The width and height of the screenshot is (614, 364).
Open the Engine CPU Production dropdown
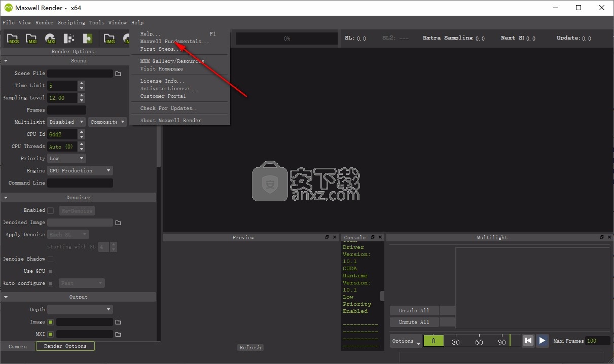(80, 171)
